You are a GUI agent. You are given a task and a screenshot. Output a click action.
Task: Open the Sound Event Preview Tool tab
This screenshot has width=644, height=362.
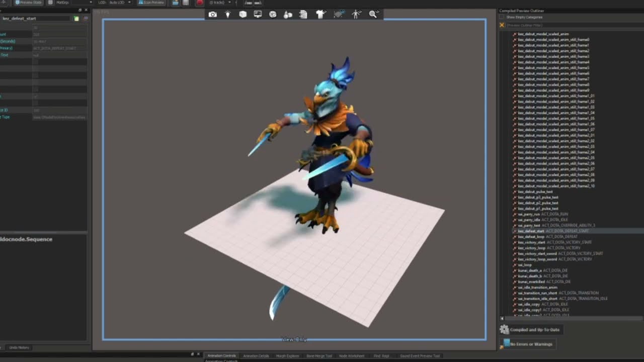click(x=420, y=356)
